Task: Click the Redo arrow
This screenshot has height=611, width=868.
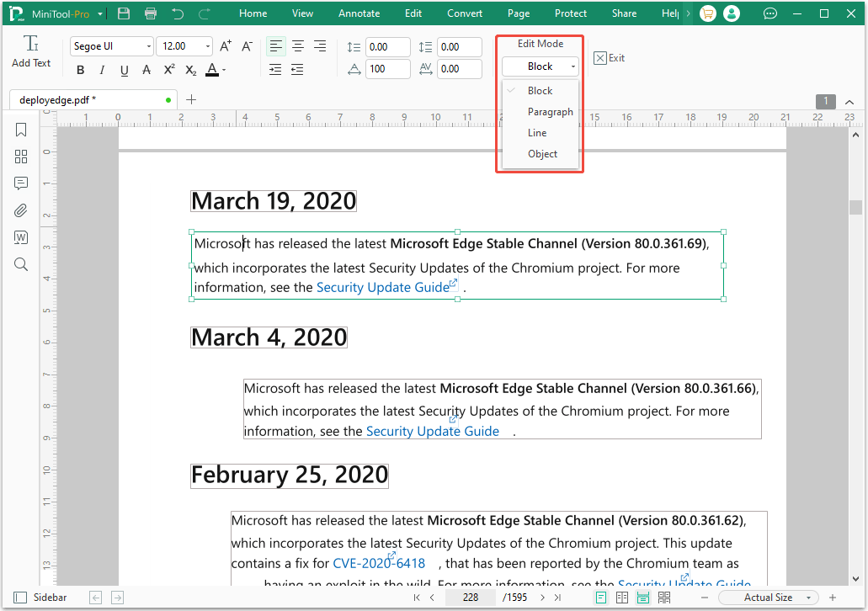Action: [x=205, y=13]
